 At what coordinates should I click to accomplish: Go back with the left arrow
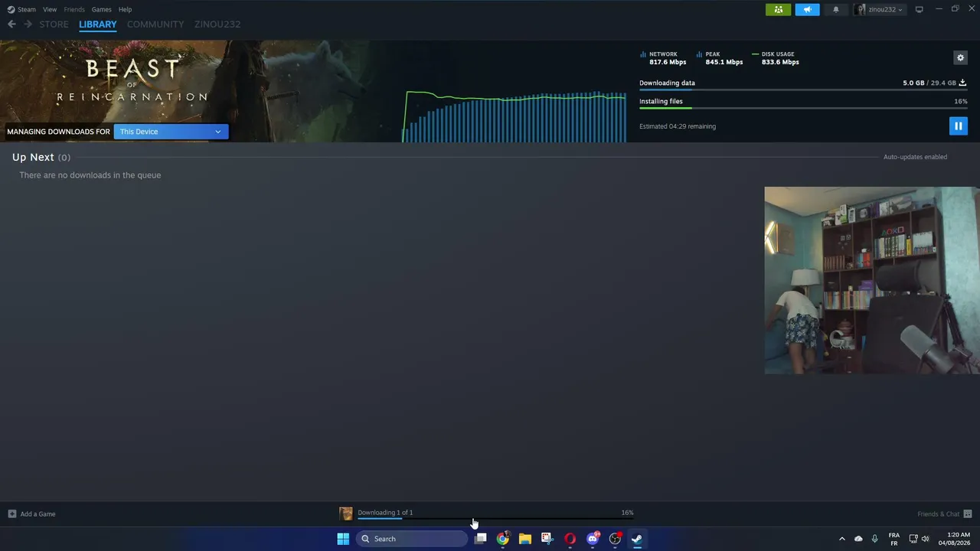point(11,24)
